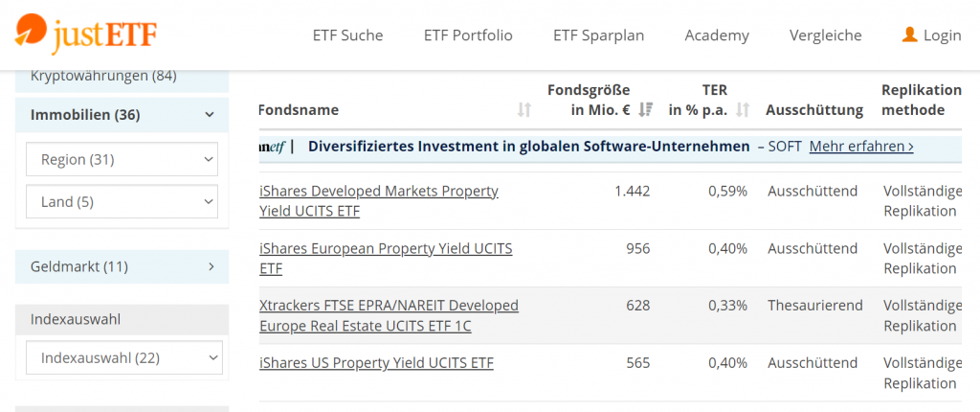Sort by Fondsname using sort arrows
This screenshot has width=980, height=412.
(x=523, y=110)
